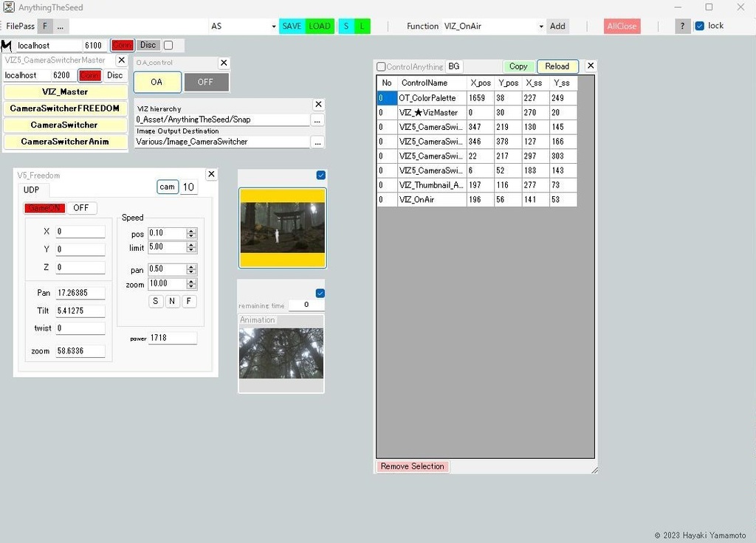
Task: Decrease limit speed with down arrow
Action: [191, 250]
